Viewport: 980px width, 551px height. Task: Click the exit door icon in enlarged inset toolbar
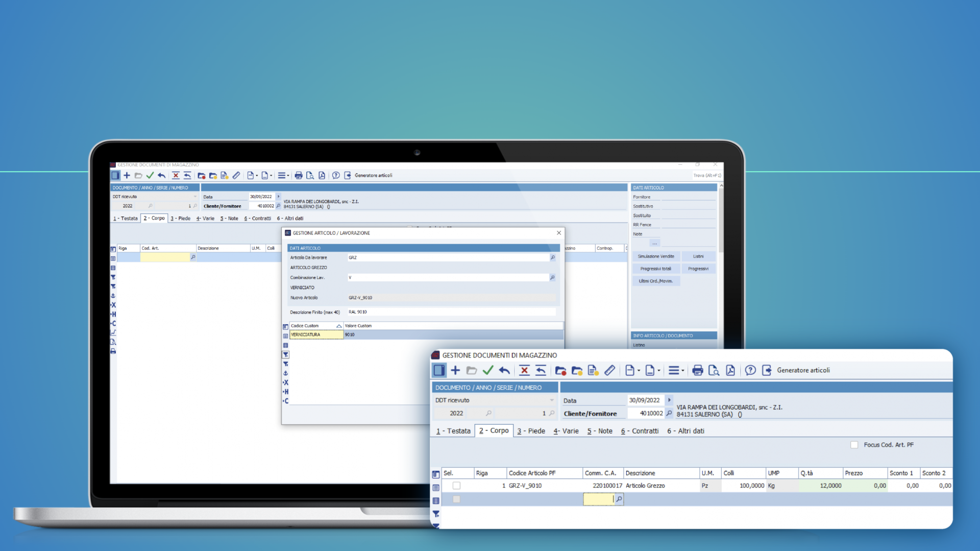pyautogui.click(x=767, y=370)
